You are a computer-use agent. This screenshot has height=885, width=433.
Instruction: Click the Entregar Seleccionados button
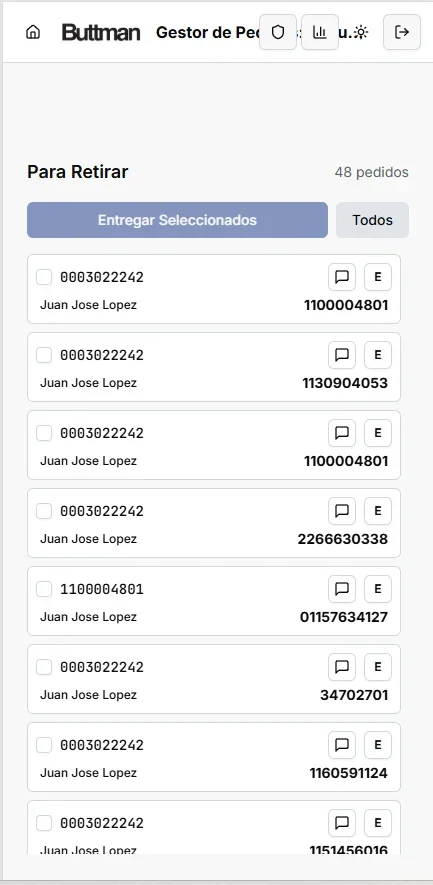pyautogui.click(x=177, y=220)
